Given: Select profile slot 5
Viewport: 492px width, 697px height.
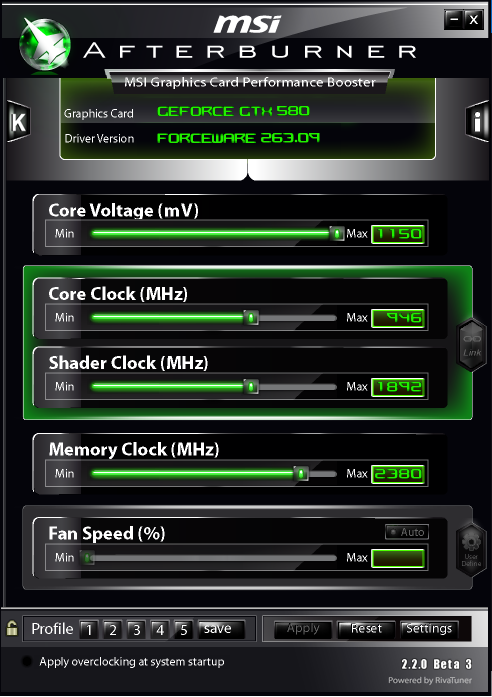Looking at the screenshot, I should click(183, 629).
